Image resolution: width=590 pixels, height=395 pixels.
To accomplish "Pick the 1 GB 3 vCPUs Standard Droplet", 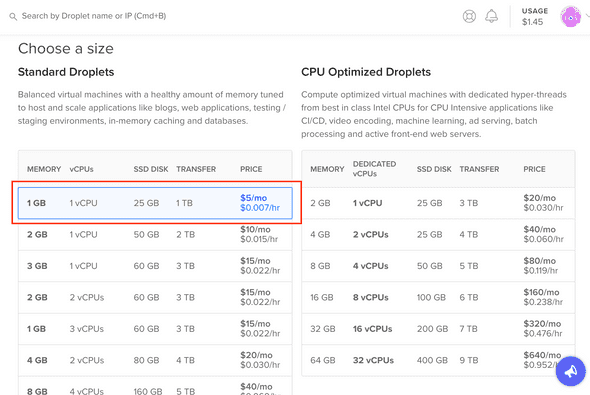I will click(x=155, y=329).
